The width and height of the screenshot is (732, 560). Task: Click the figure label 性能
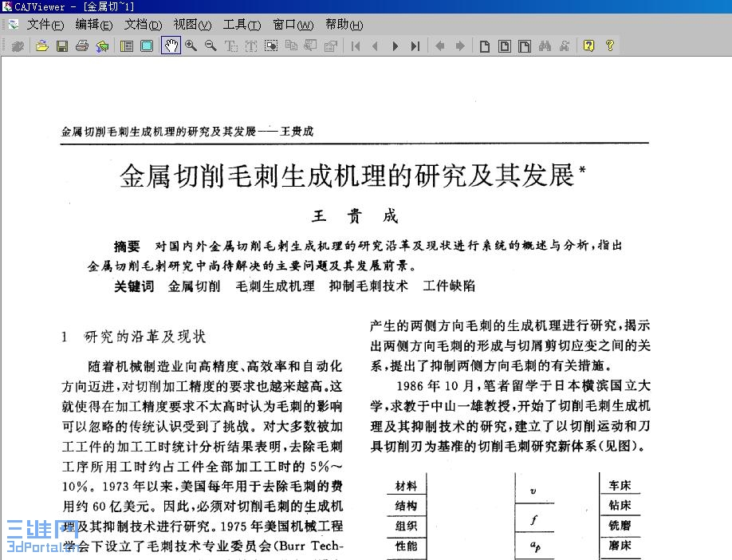pos(406,546)
